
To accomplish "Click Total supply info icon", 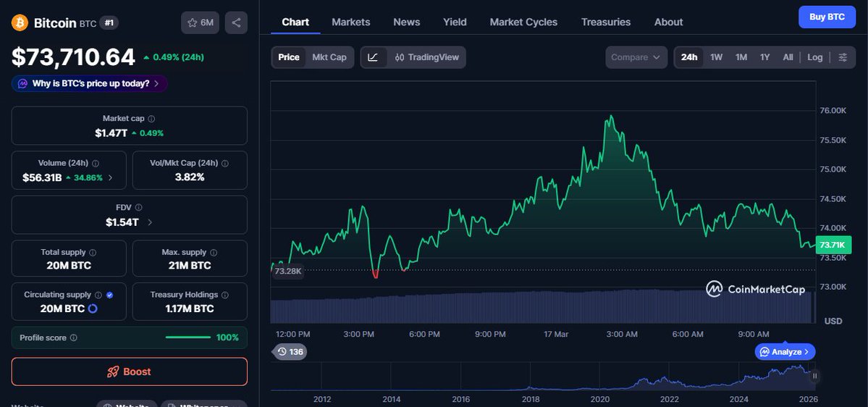I will 93,253.
